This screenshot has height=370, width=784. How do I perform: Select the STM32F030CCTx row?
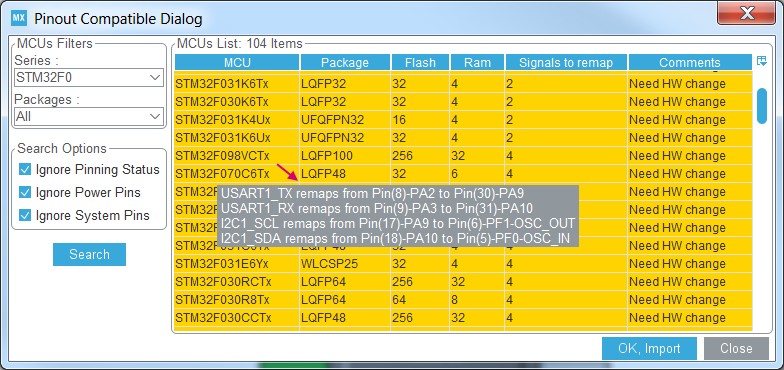[464, 318]
